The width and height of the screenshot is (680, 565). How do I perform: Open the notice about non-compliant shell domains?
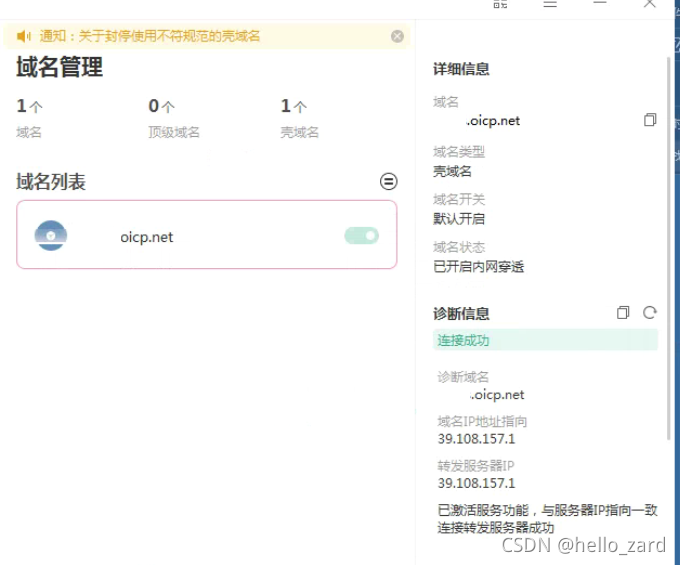point(150,36)
